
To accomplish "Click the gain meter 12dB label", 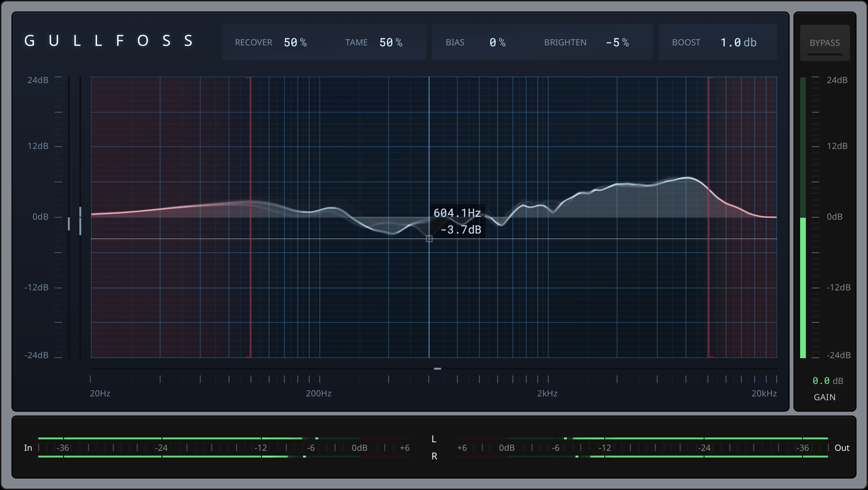I will point(837,146).
